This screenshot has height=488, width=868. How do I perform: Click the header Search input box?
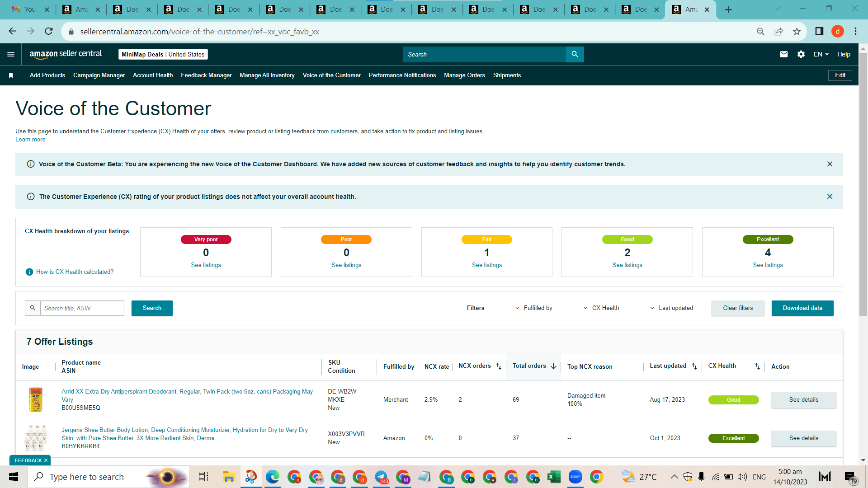(x=485, y=54)
